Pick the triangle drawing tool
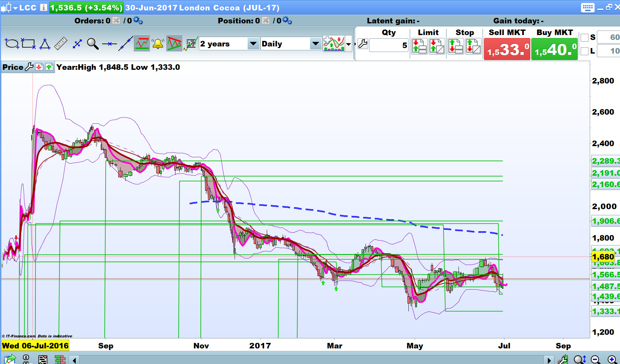 click(x=45, y=44)
